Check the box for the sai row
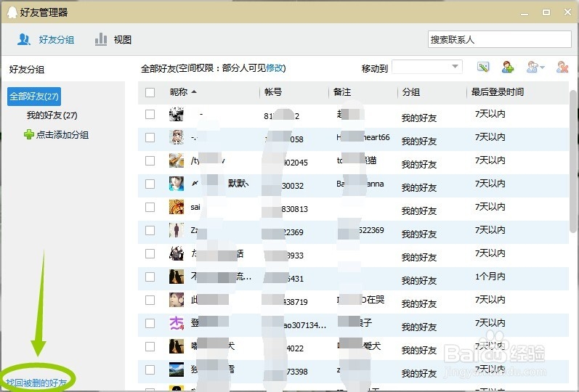579x392 pixels. 150,207
